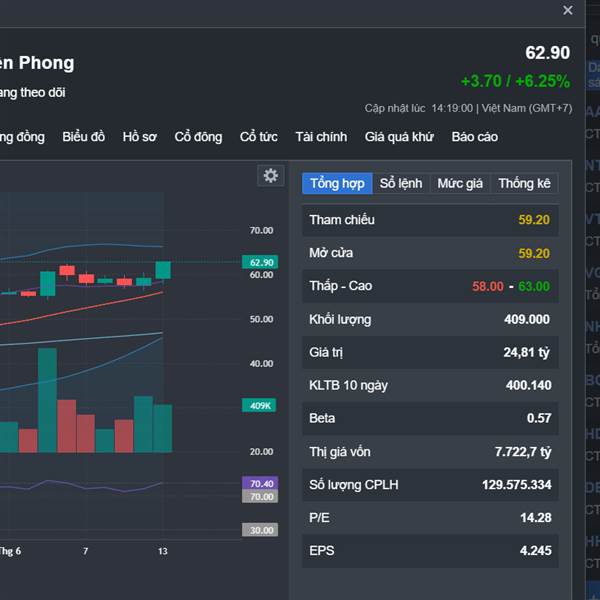Screen dimensions: 600x600
Task: Switch to the Biểu đồ tab
Action: click(83, 137)
